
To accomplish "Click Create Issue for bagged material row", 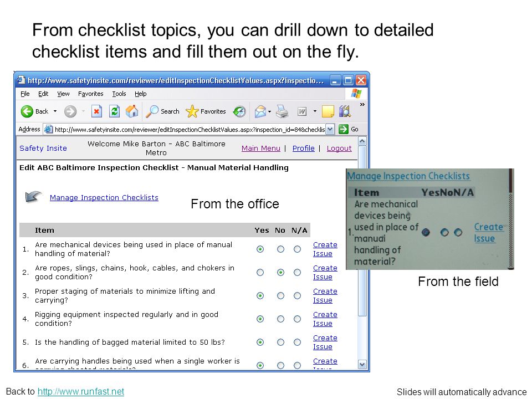I will [x=325, y=342].
